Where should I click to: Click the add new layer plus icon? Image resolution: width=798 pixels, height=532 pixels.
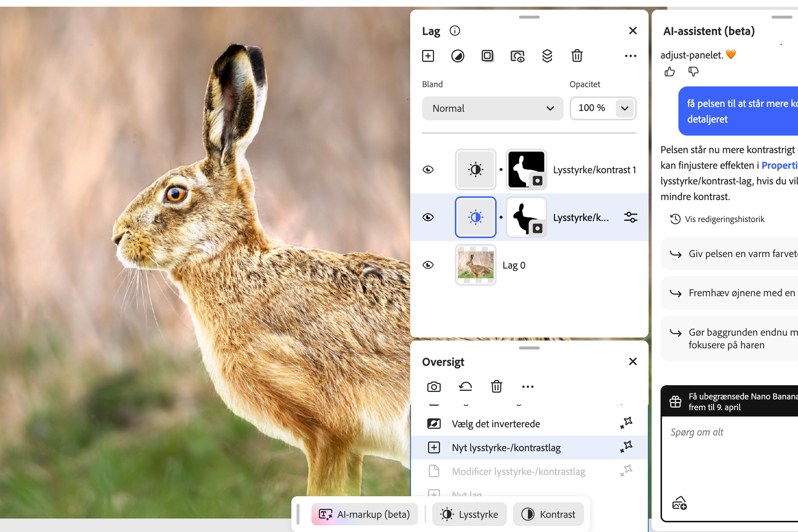tap(428, 56)
